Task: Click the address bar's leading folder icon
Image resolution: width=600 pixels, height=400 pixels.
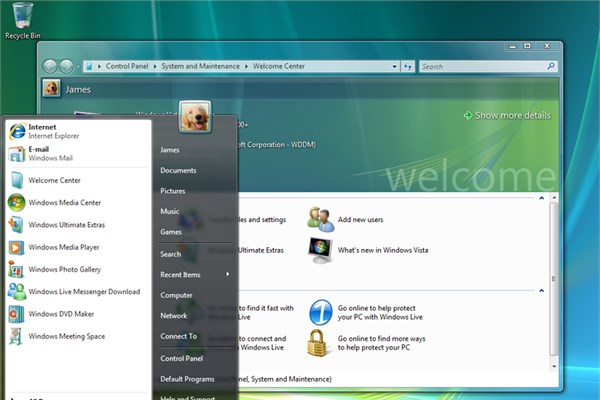Action: 89,67
